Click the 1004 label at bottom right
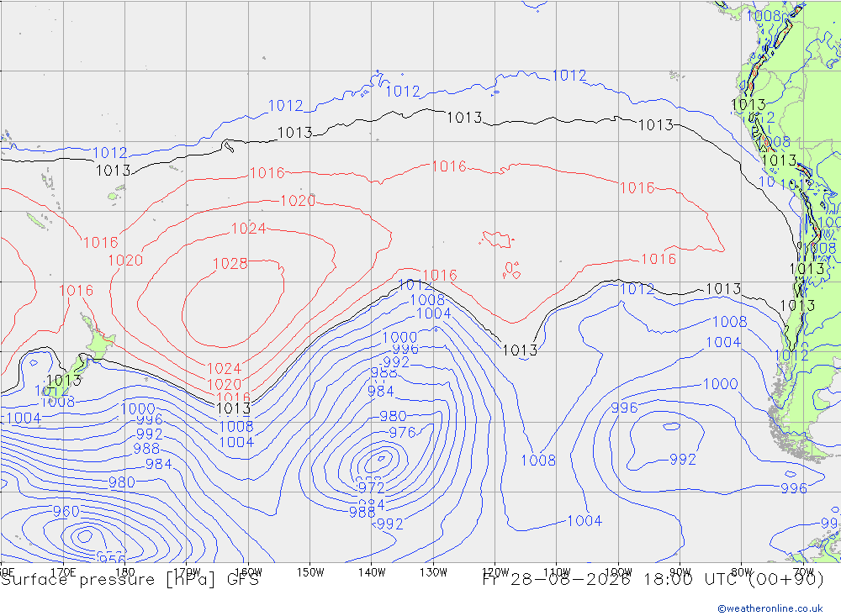This screenshot has width=841, height=616. click(x=584, y=520)
